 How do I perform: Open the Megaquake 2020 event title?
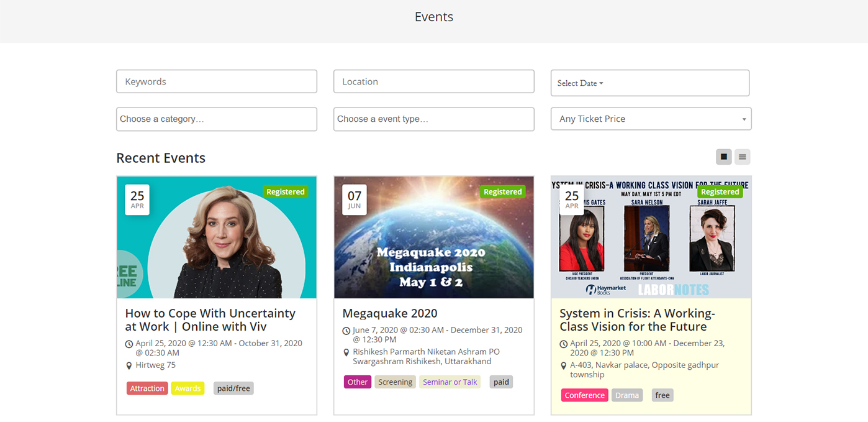pos(390,313)
